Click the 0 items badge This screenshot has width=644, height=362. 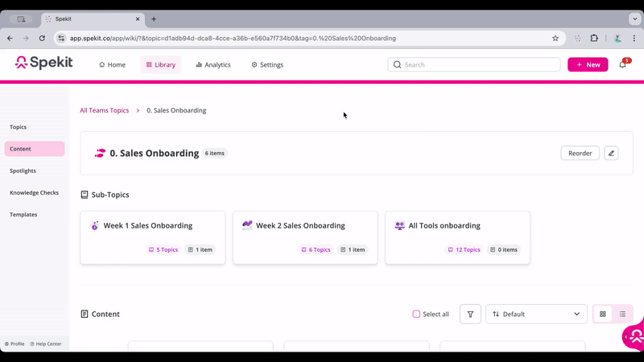pos(504,249)
